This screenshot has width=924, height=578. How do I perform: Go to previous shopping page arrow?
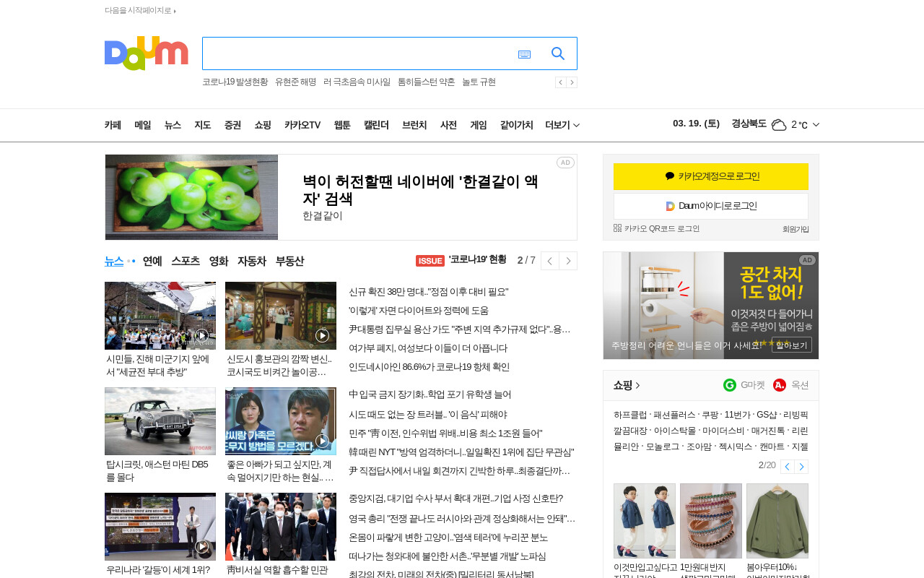788,467
